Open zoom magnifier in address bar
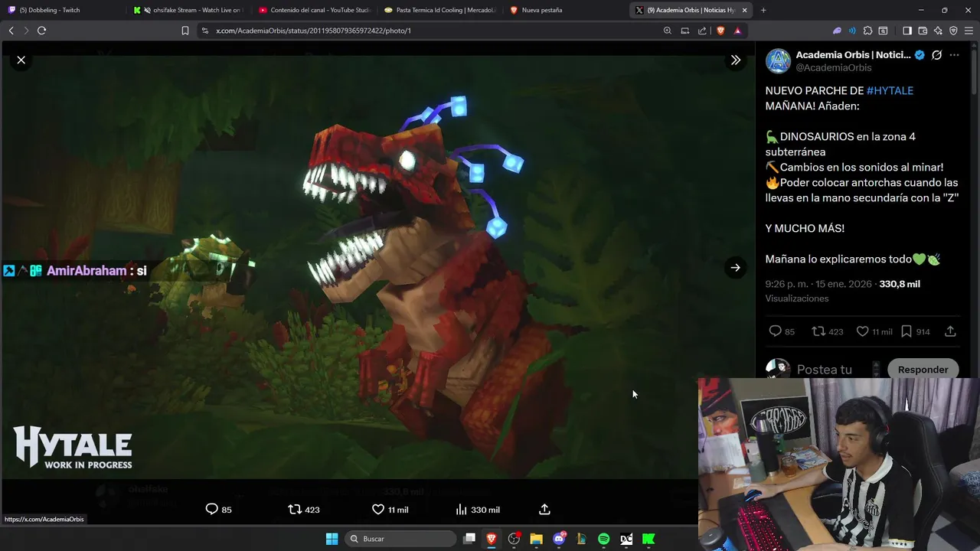This screenshot has height=551, width=980. 667,31
